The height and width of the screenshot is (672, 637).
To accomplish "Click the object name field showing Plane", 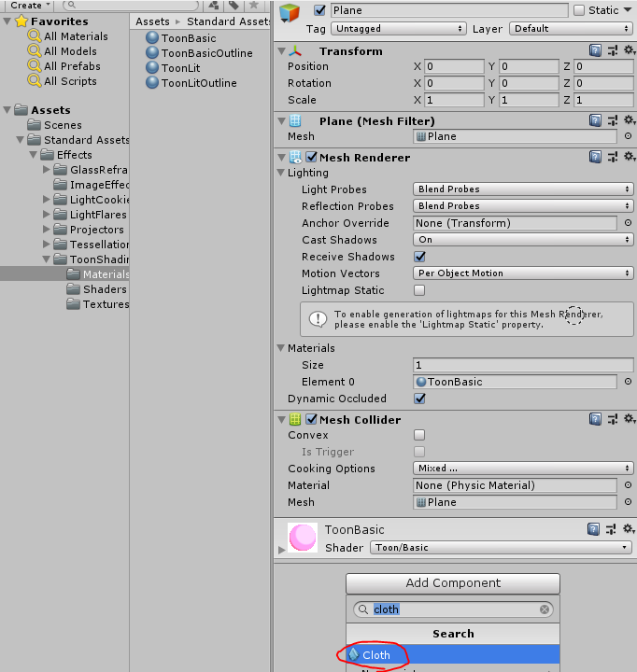I will [x=449, y=10].
